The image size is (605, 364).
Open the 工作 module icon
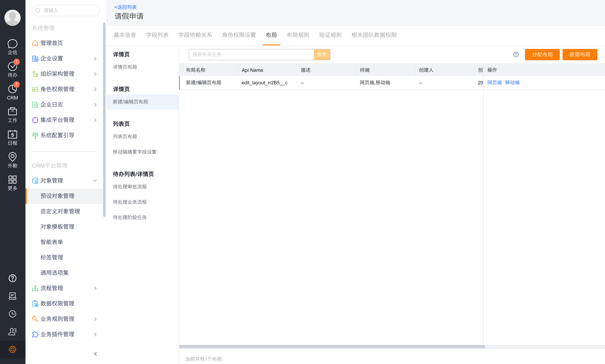pyautogui.click(x=12, y=115)
